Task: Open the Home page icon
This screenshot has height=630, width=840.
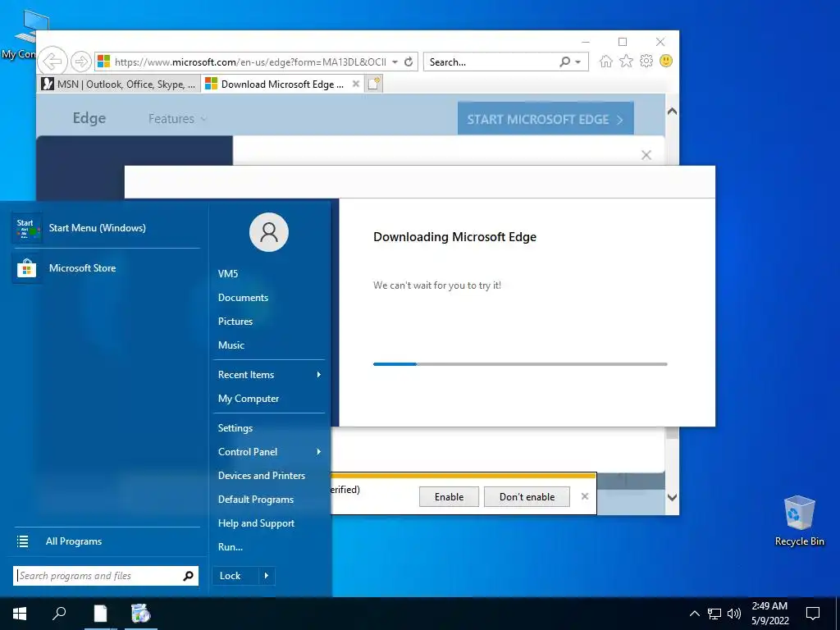Action: pos(606,61)
